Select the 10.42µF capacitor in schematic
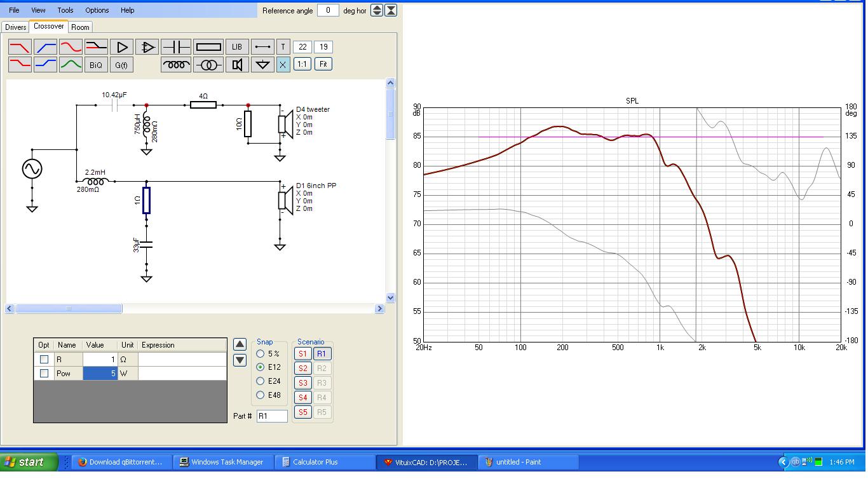The image size is (868, 488). tap(114, 105)
